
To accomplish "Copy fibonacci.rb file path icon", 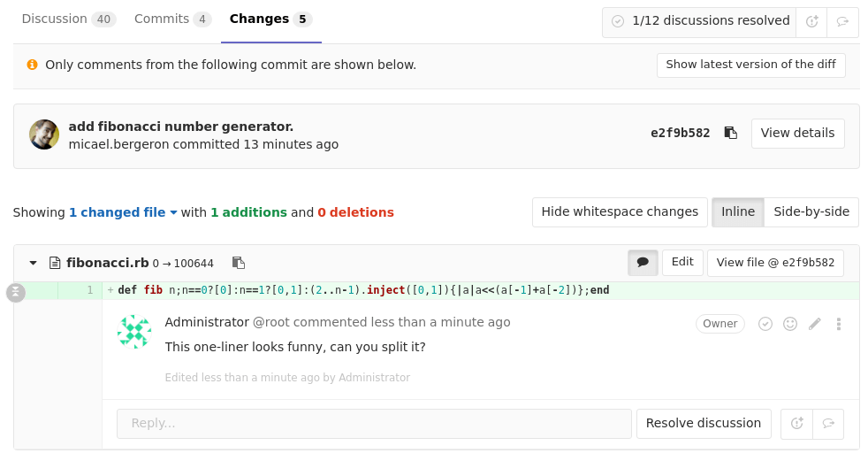I will (238, 263).
